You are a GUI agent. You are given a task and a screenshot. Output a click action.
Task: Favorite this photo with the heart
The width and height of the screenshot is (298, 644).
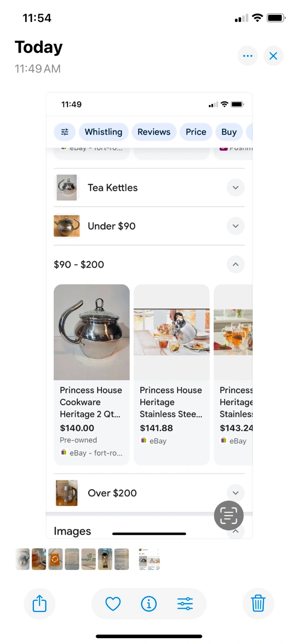pos(113,604)
